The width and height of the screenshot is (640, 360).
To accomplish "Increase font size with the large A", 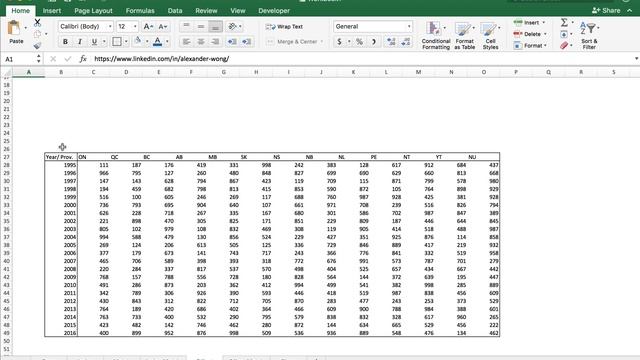I will [x=148, y=27].
